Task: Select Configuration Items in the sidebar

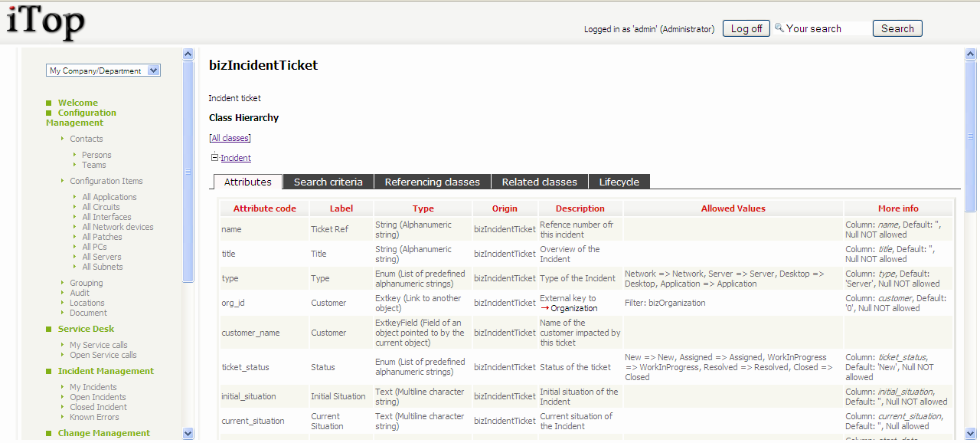Action: point(106,181)
